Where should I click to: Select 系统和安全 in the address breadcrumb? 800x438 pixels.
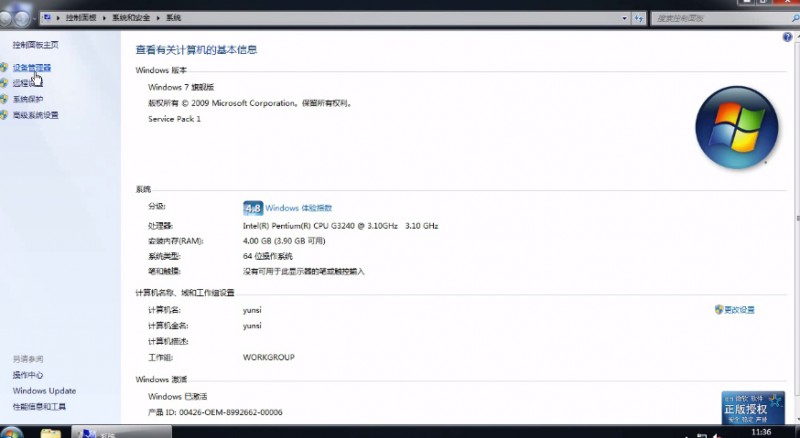[131, 18]
